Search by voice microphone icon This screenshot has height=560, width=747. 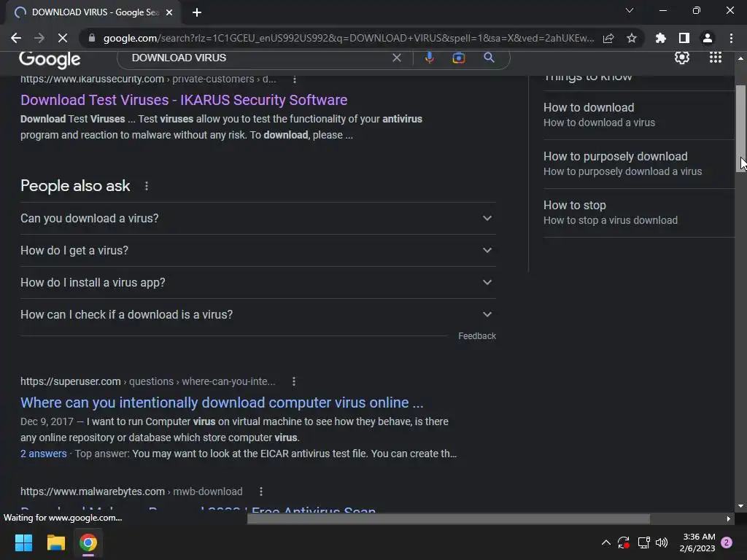click(429, 58)
